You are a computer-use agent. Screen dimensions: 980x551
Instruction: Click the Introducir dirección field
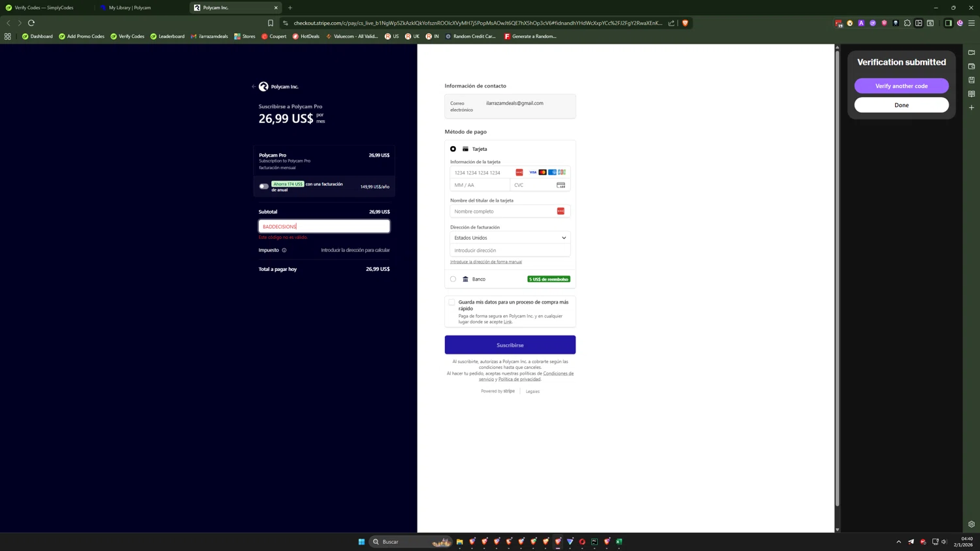(510, 250)
